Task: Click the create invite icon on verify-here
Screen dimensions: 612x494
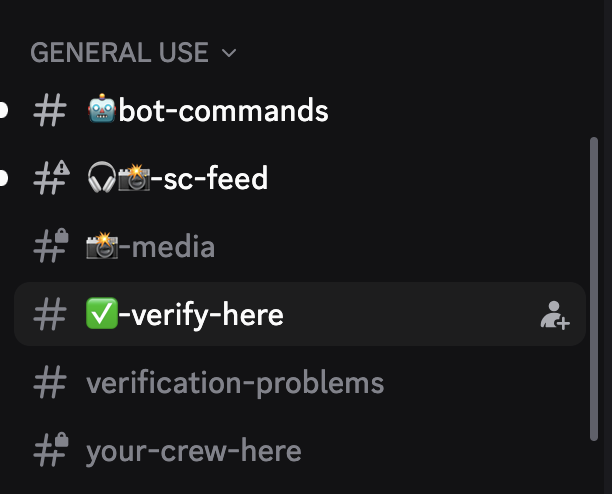Action: [x=554, y=316]
